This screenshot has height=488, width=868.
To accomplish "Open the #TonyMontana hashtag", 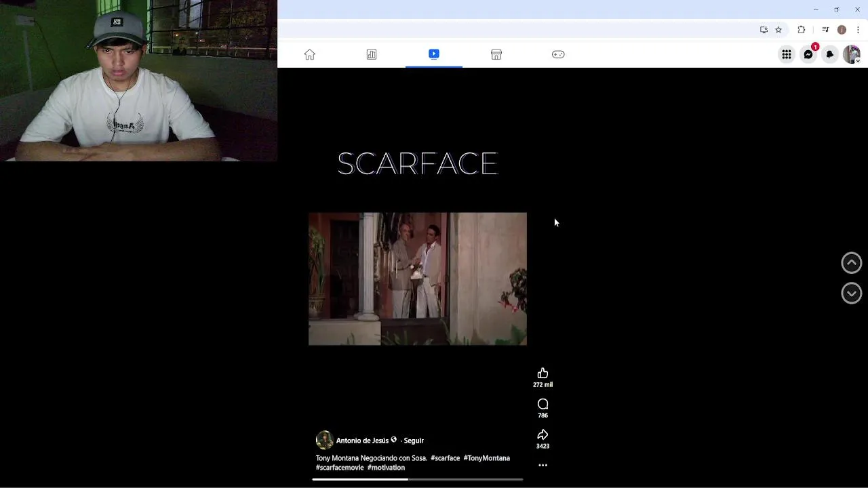I will point(486,458).
